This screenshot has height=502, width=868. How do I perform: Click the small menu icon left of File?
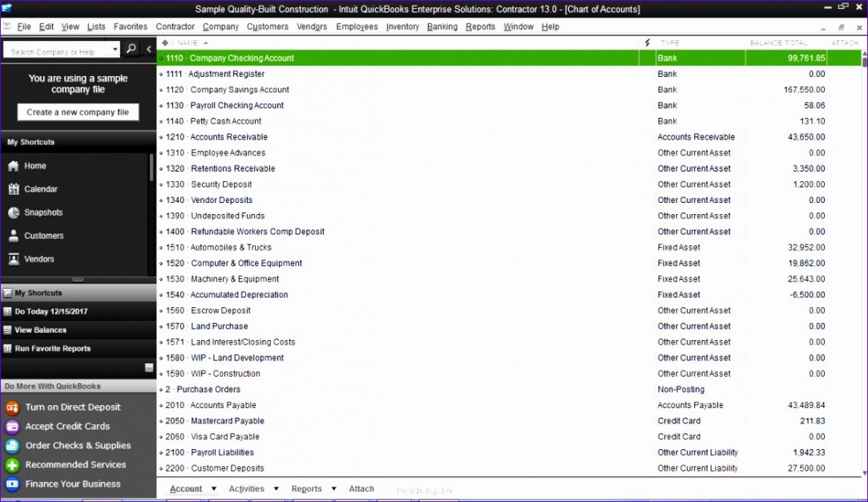(x=6, y=26)
